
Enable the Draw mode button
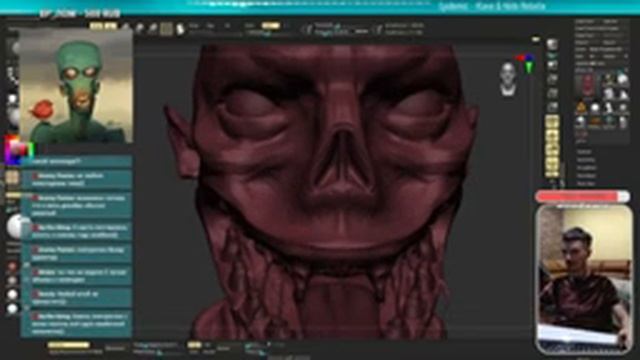(110, 26)
